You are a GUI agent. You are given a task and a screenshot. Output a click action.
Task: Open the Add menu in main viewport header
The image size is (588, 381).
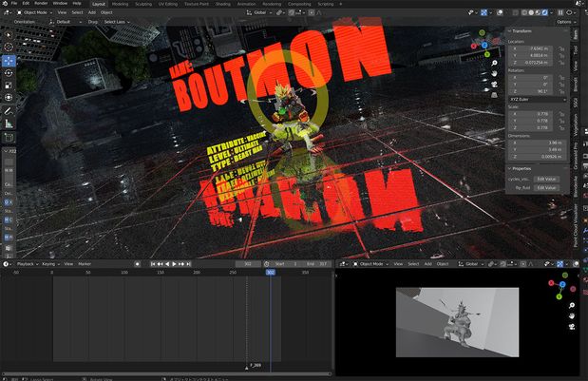(x=92, y=12)
